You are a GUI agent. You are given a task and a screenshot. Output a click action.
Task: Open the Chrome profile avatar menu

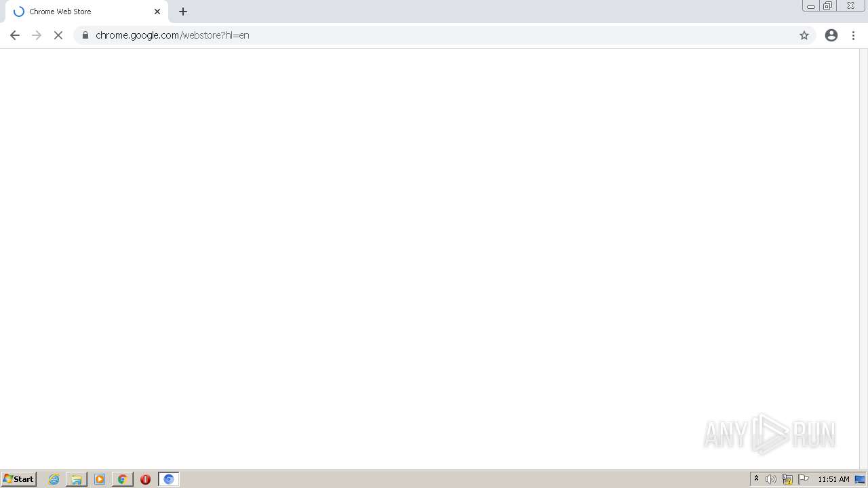[x=831, y=35]
